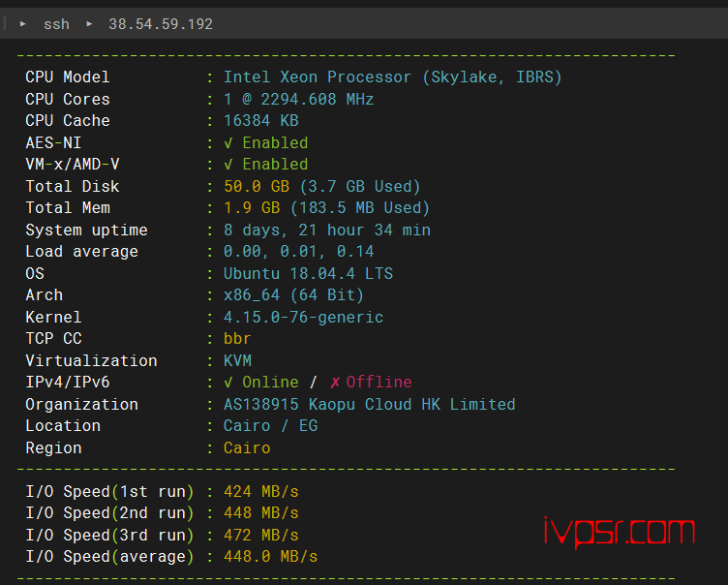Click the Load average value 0.00, 0.01, 0.14
Image resolution: width=728 pixels, height=585 pixels.
pyautogui.click(x=298, y=252)
